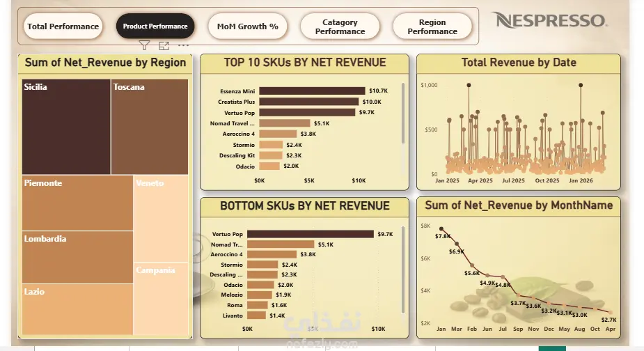The height and width of the screenshot is (351, 644).
Task: Click the $3.8K Aeroccino 4 bar in Top 10
Action: [x=278, y=134]
